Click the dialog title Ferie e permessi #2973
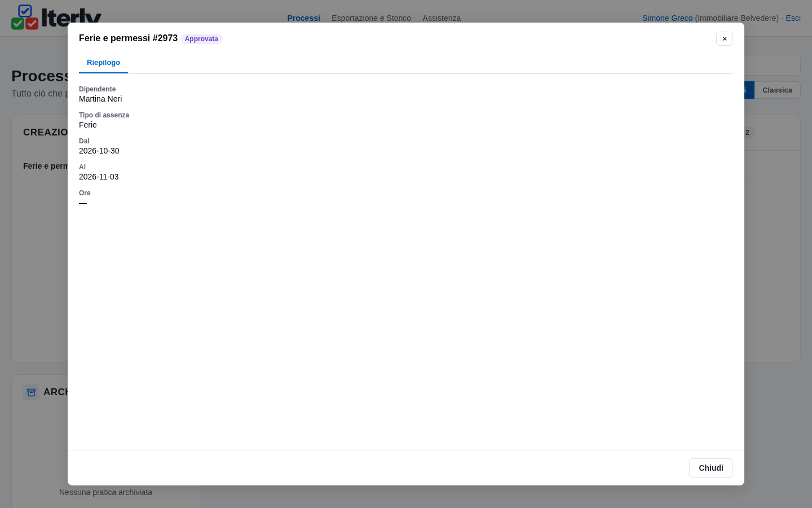 tap(128, 38)
